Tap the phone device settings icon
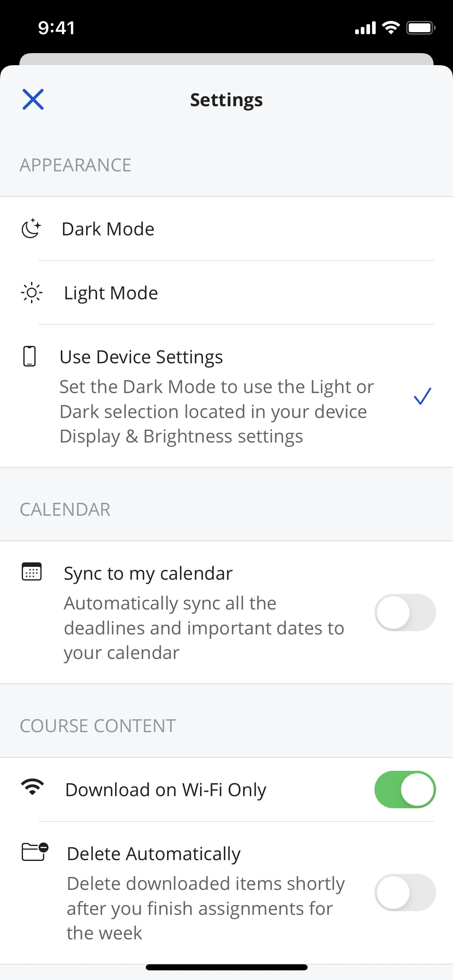Image resolution: width=453 pixels, height=980 pixels. pyautogui.click(x=29, y=356)
